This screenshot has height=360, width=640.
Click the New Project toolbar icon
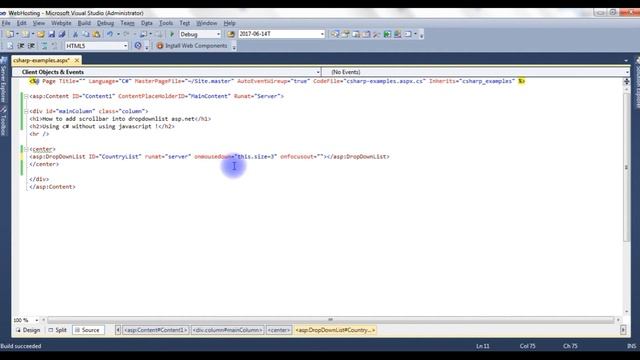[x=10, y=34]
